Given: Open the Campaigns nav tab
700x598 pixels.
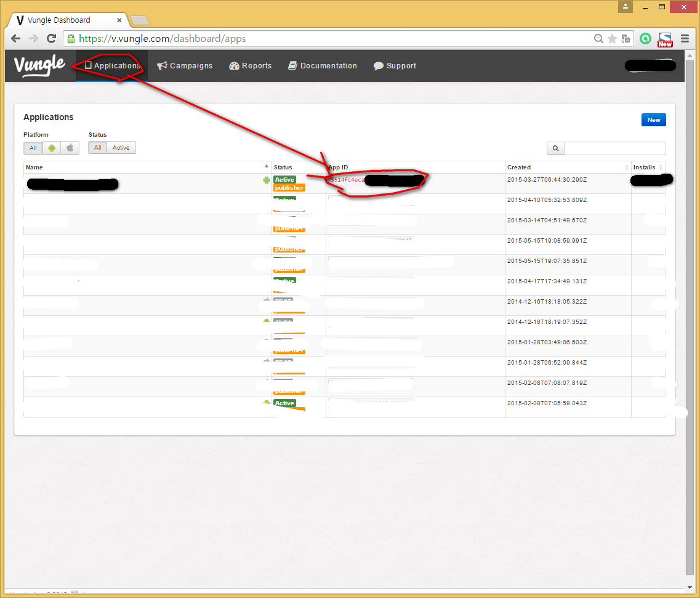Looking at the screenshot, I should [x=184, y=66].
